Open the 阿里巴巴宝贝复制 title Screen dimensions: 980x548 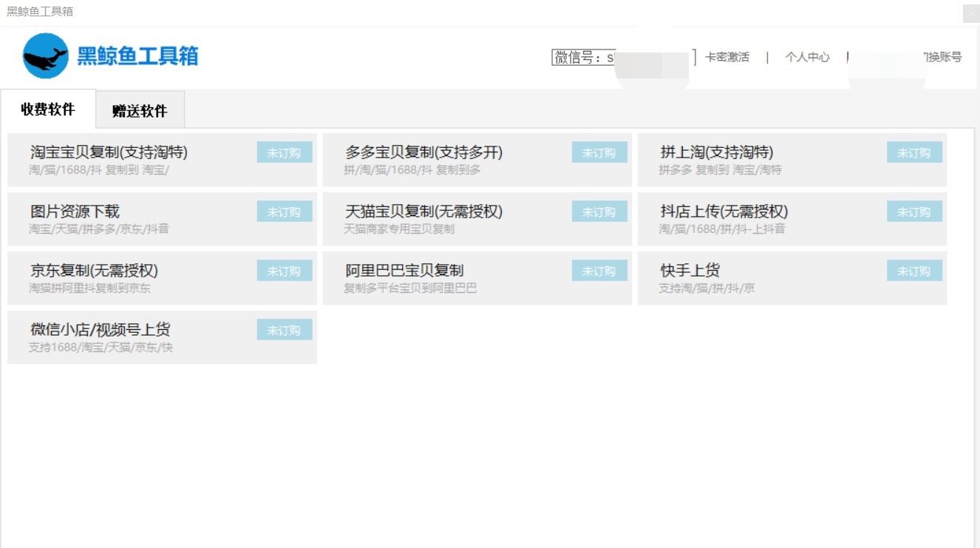pyautogui.click(x=404, y=271)
